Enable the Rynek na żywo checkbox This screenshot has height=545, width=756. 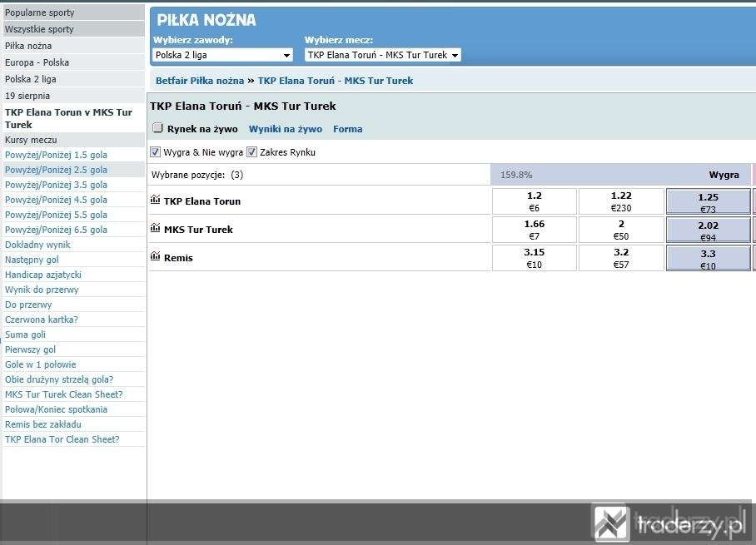[157, 127]
